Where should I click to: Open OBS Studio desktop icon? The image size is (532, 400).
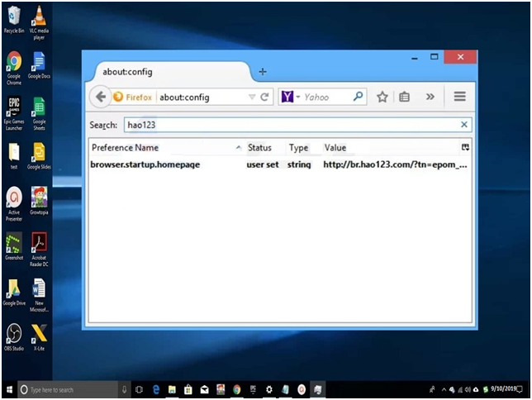tap(14, 337)
